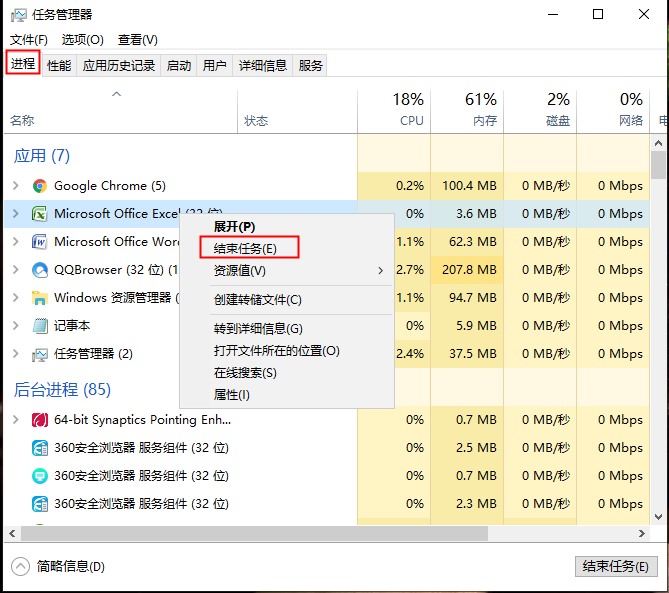Switch to the 性能 tab
Viewport: 669px width, 593px height.
point(59,66)
